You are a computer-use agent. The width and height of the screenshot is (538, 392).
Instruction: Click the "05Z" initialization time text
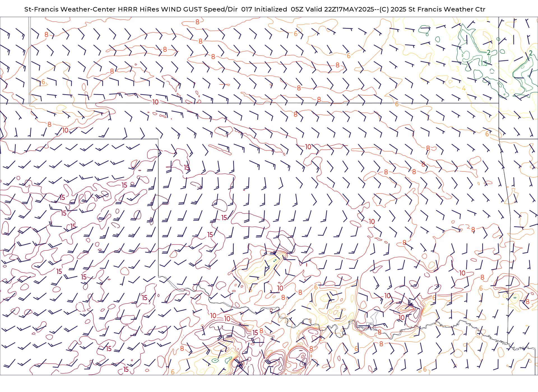coord(297,9)
